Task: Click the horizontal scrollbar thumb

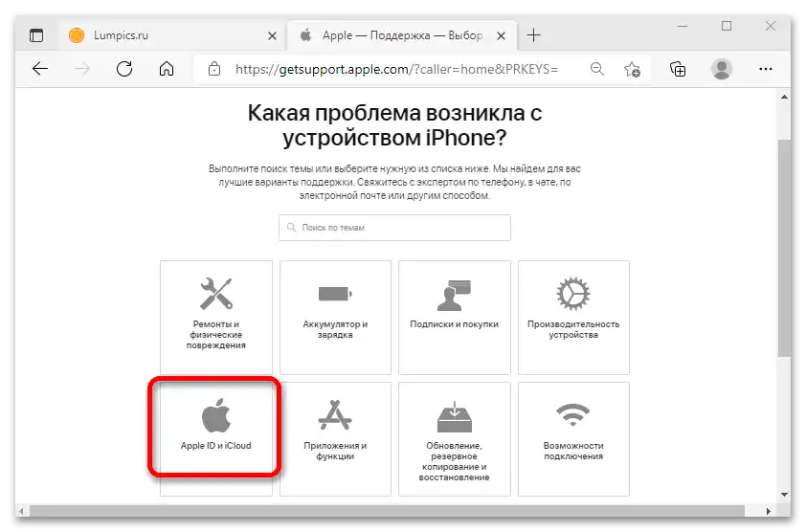Action: point(387,511)
